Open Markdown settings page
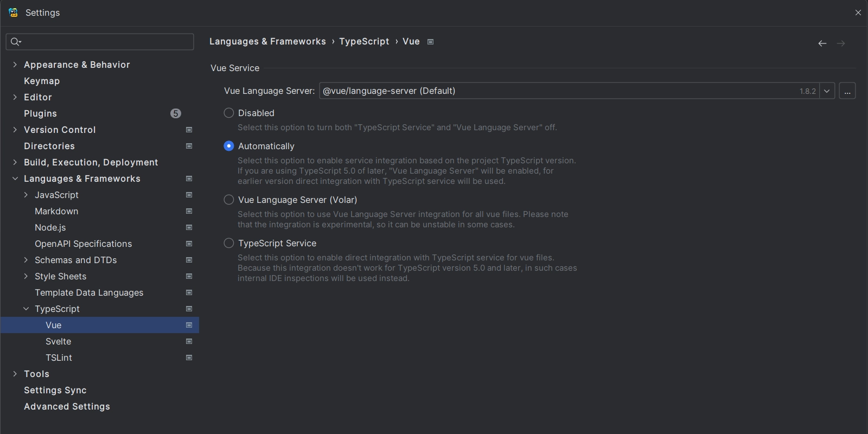 [56, 211]
